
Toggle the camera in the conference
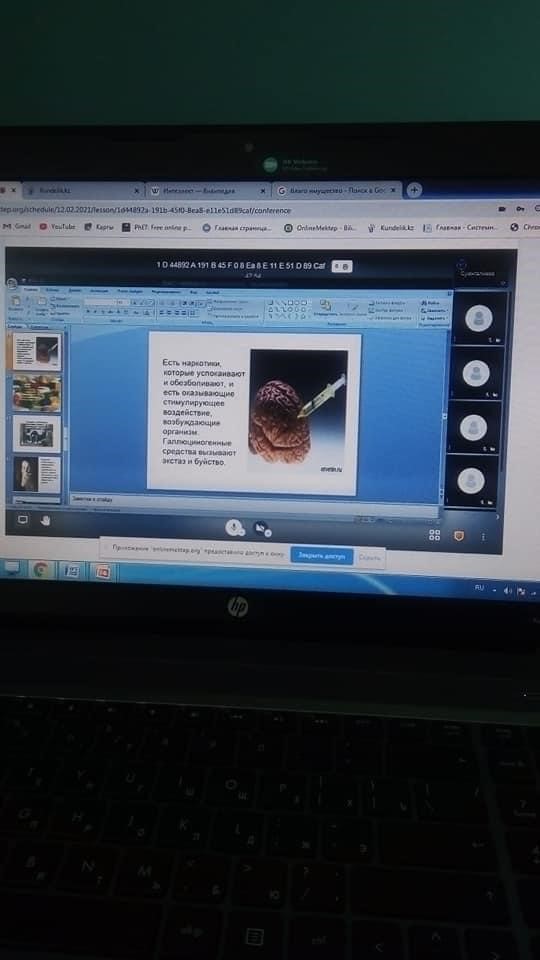coord(263,528)
